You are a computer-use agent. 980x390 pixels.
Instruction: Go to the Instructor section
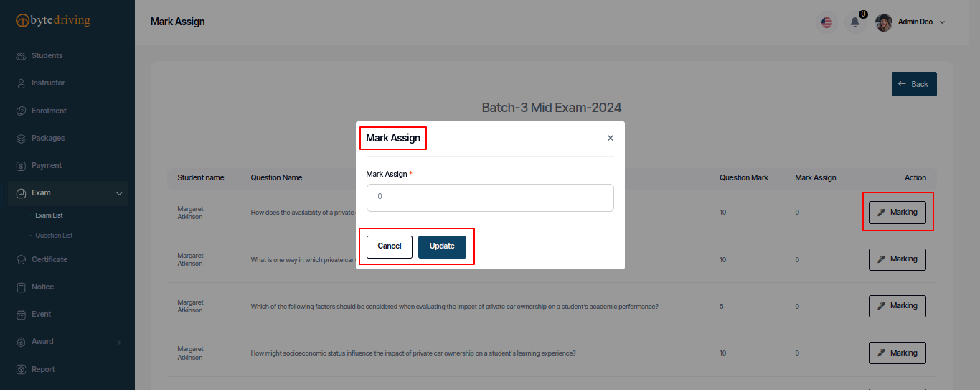coord(48,83)
